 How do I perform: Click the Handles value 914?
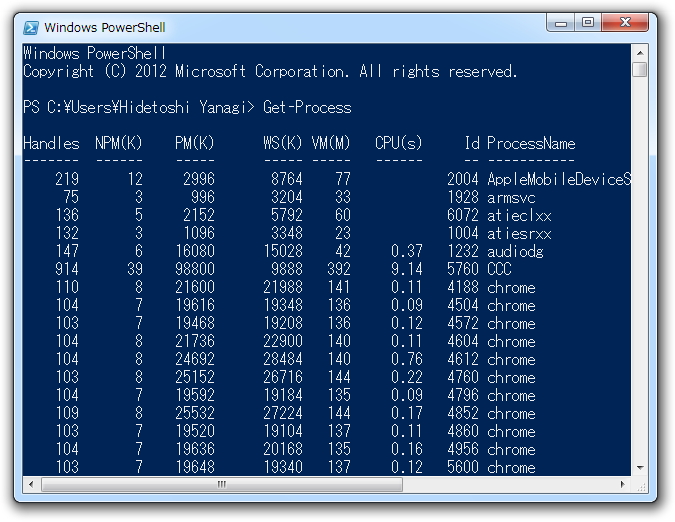pos(67,269)
